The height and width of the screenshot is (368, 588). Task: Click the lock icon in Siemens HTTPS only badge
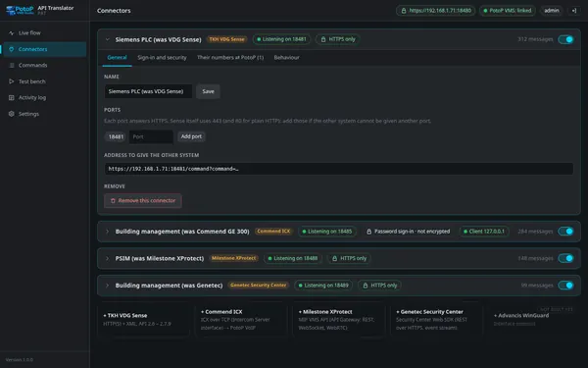click(322, 39)
